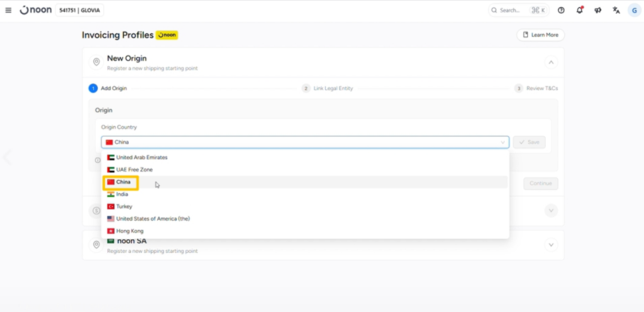Viewport: 644px width, 312px height.
Task: Click the noon logo
Action: pyautogui.click(x=36, y=10)
